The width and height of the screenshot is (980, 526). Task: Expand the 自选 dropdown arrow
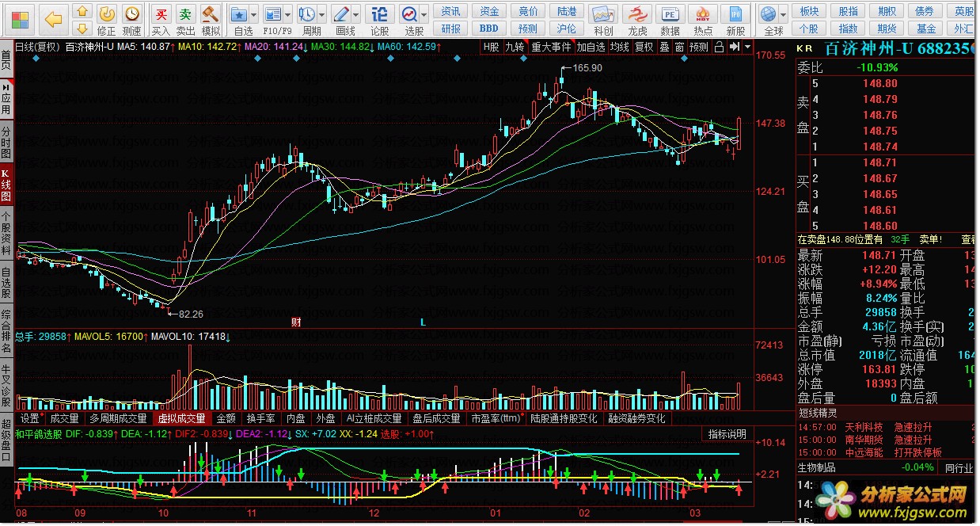pyautogui.click(x=253, y=14)
